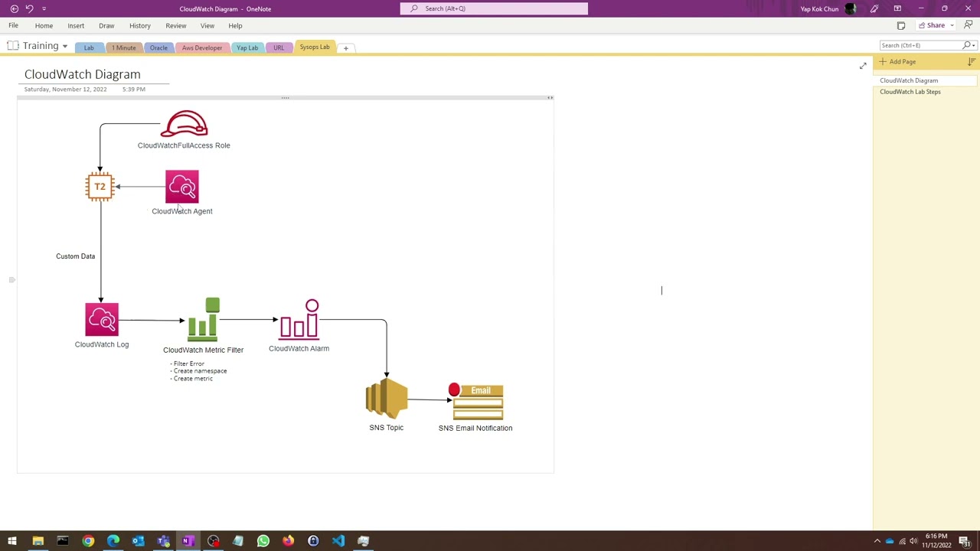Click the note container top handle dots
Screen dimensions: 980x551
(x=285, y=98)
